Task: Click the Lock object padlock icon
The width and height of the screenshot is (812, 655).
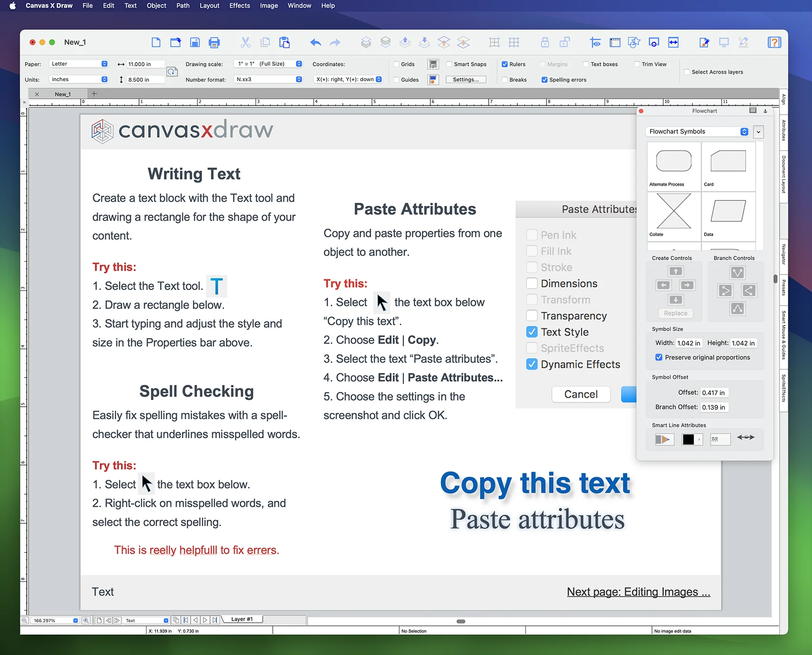Action: [x=545, y=42]
